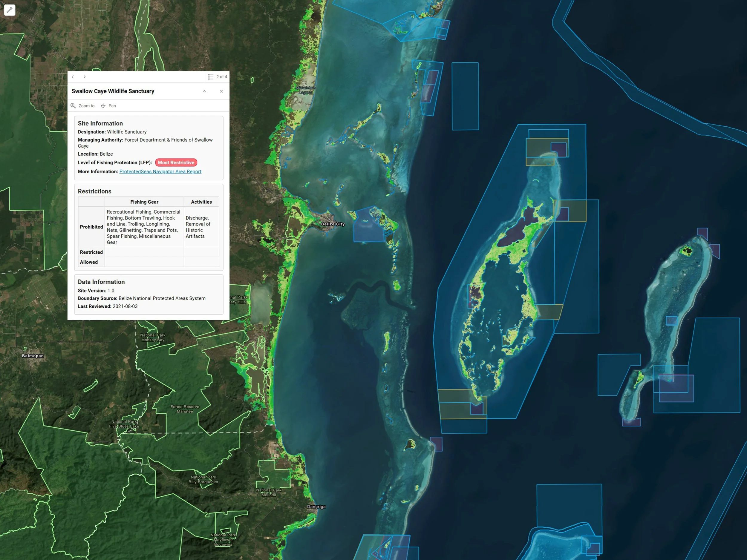Click the Zoom to magnifier icon
This screenshot has width=747, height=560.
[x=73, y=106]
